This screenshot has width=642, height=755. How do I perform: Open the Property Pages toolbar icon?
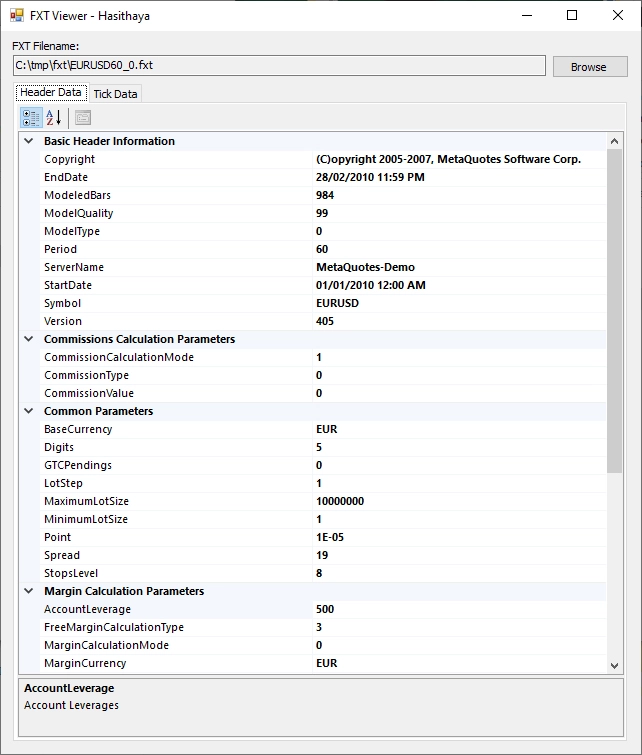click(83, 118)
